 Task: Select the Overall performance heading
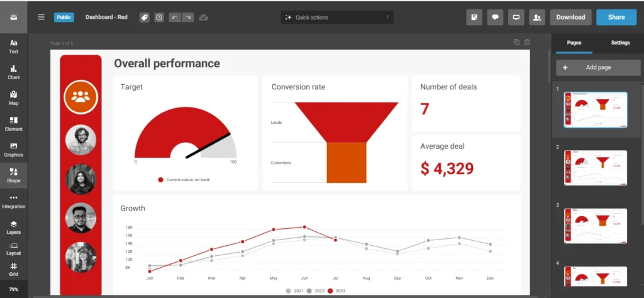pyautogui.click(x=167, y=63)
